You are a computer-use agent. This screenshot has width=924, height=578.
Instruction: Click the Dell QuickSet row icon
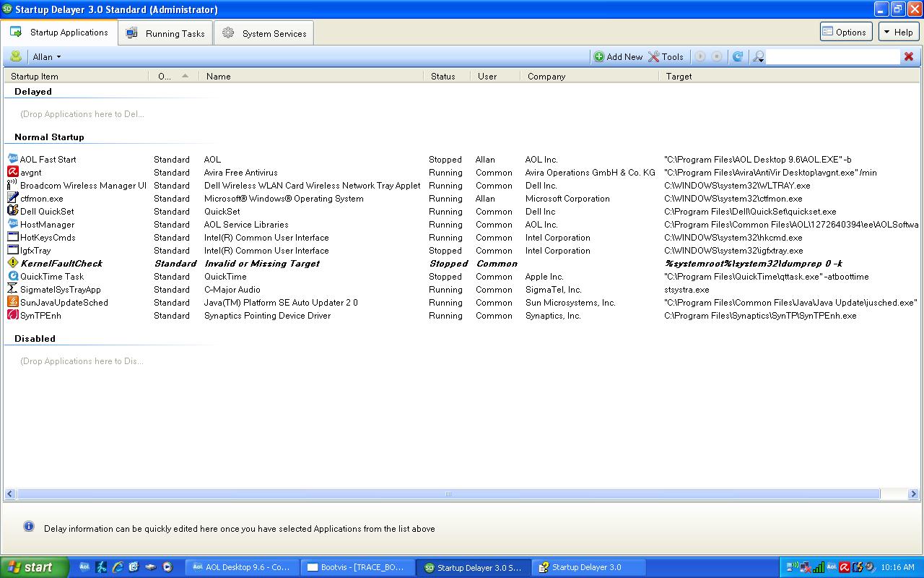tap(13, 211)
